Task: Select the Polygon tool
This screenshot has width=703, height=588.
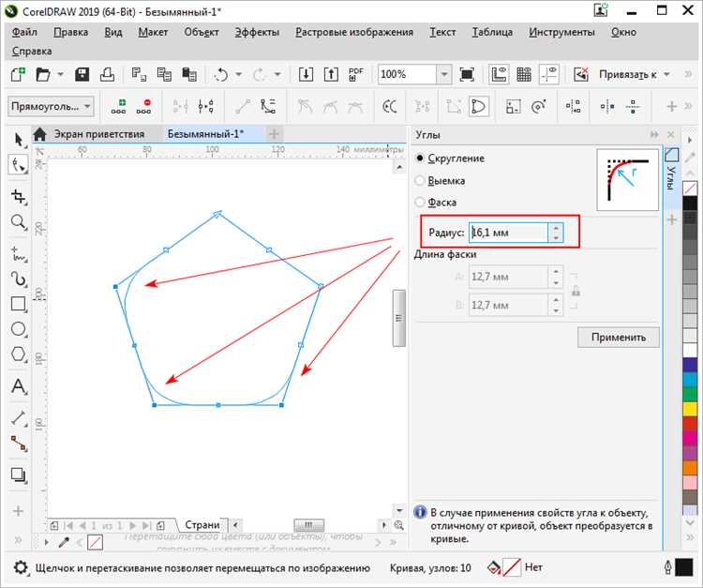Action: point(18,354)
